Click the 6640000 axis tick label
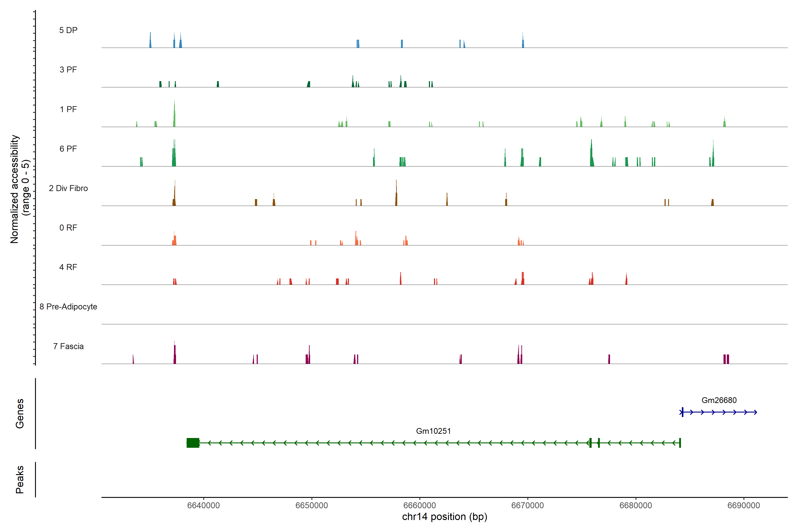 (203, 505)
